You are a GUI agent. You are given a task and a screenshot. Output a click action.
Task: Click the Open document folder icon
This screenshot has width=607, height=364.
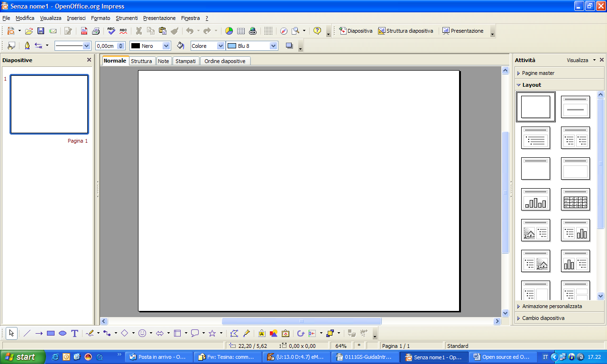coord(29,31)
